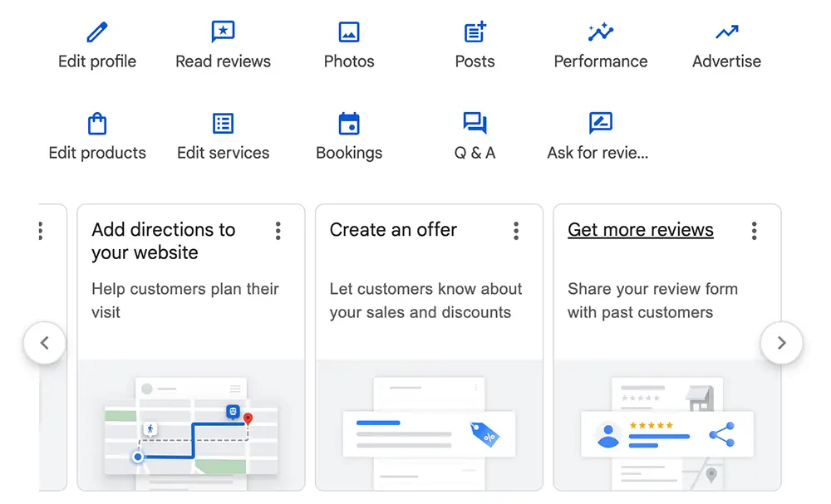The image size is (831, 504).
Task: Click 'Let customers know about your sales' text
Action: click(x=425, y=301)
